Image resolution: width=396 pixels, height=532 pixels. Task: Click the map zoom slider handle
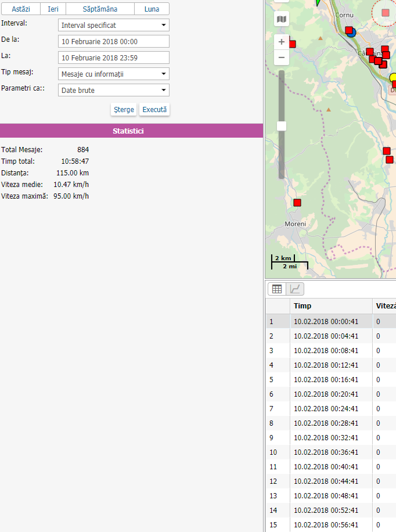point(282,126)
